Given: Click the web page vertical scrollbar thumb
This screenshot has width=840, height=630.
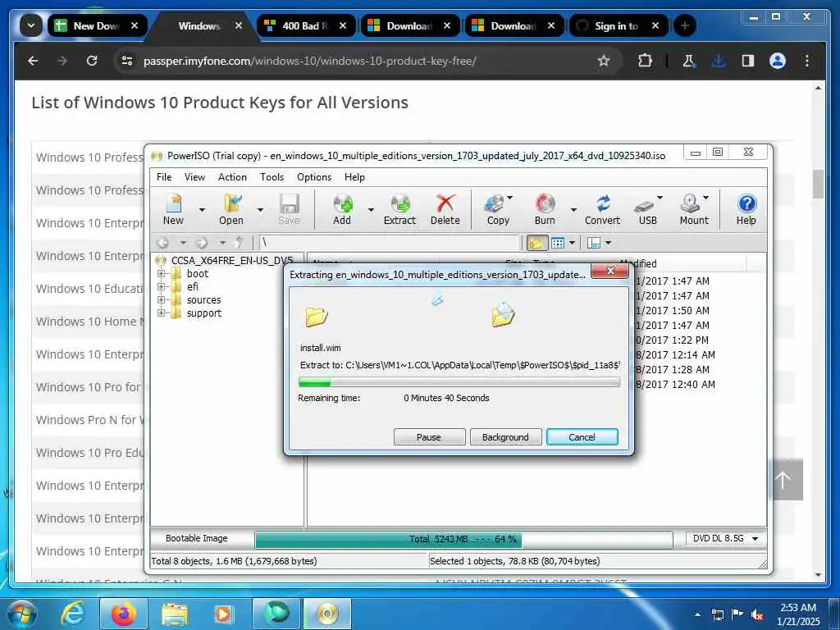Looking at the screenshot, I should [818, 184].
